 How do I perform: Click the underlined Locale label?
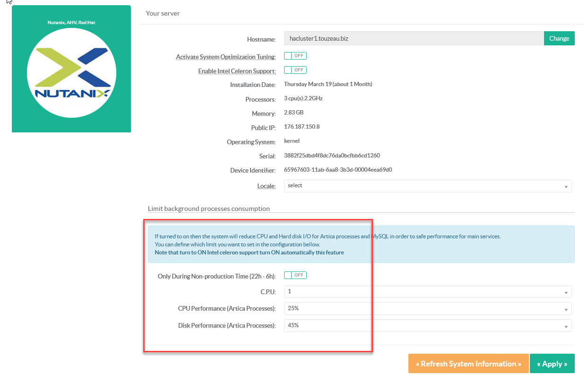266,186
